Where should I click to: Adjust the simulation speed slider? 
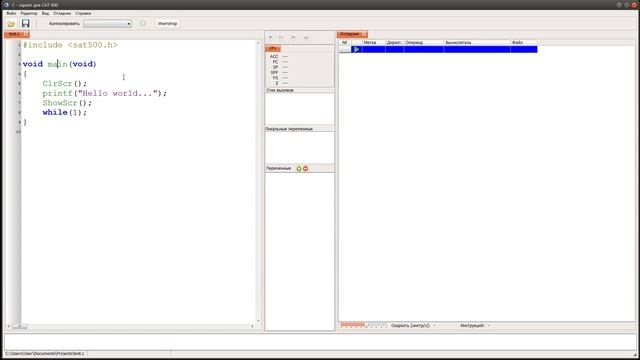[x=363, y=325]
